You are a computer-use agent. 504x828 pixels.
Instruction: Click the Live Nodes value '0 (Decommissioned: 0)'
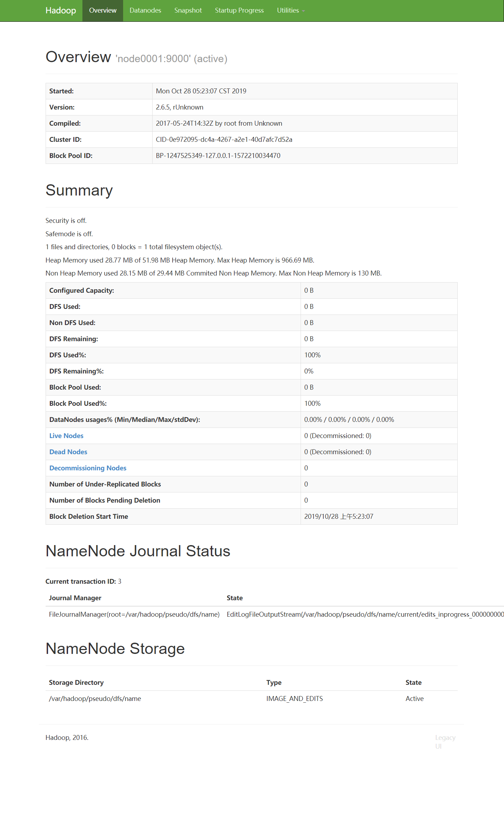click(x=338, y=436)
